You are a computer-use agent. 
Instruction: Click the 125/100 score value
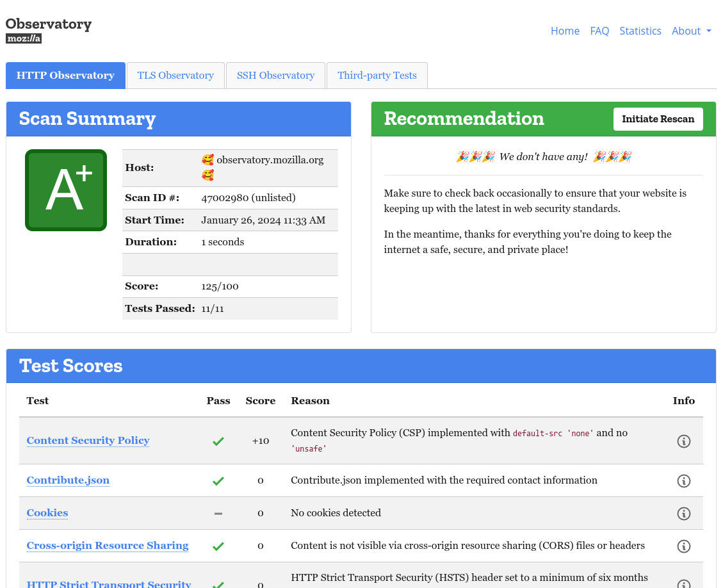pos(220,286)
